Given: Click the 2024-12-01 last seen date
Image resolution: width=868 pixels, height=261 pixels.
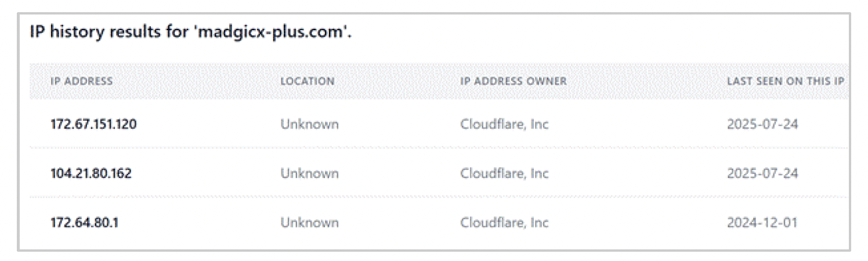Looking at the screenshot, I should (762, 223).
